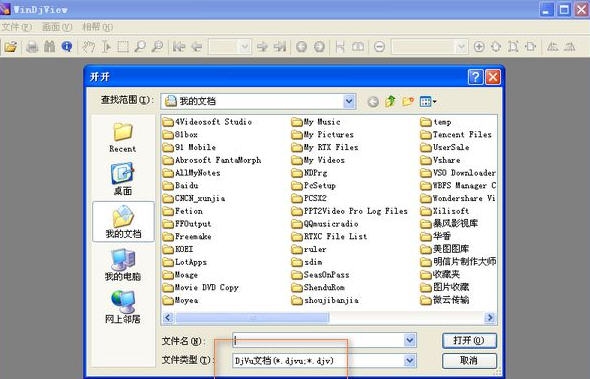Select the Abrosoft FantaMorph folder

[x=212, y=160]
